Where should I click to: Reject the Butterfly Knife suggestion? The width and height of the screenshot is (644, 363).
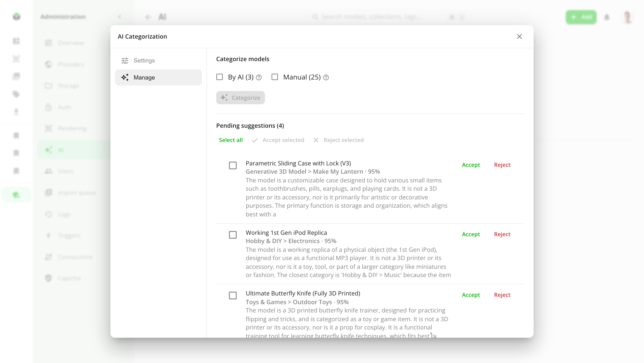pyautogui.click(x=502, y=295)
